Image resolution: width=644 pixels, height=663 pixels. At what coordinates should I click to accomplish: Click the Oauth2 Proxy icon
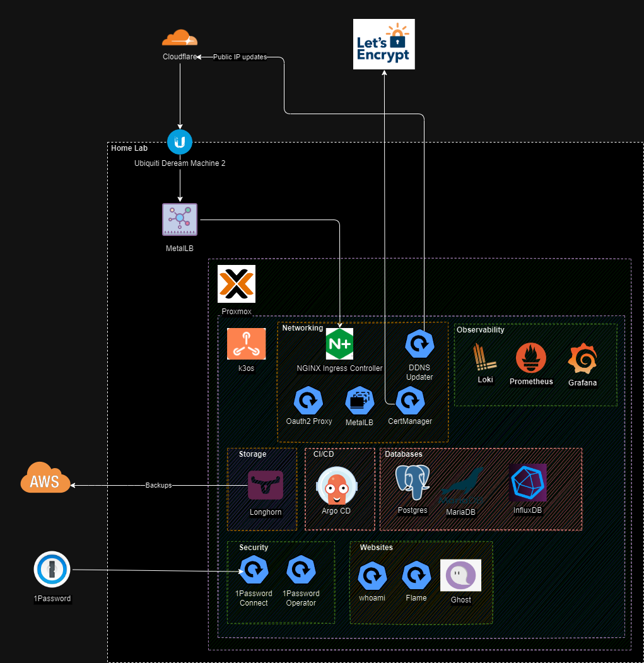pos(308,401)
